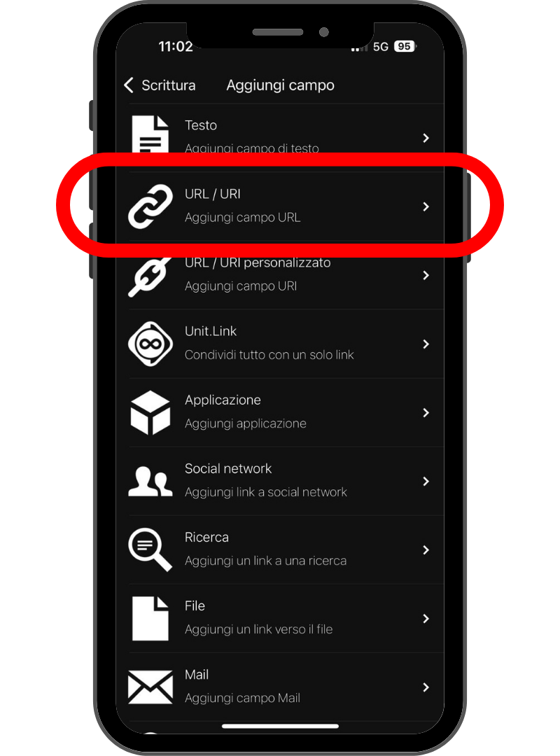Expand the Unit.Link row chevron
Image resolution: width=560 pixels, height=756 pixels.
point(426,344)
